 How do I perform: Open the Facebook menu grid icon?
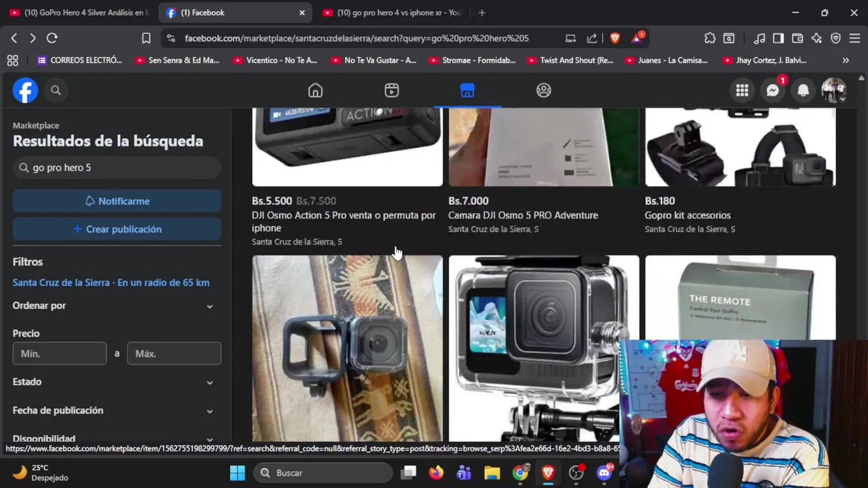click(742, 90)
